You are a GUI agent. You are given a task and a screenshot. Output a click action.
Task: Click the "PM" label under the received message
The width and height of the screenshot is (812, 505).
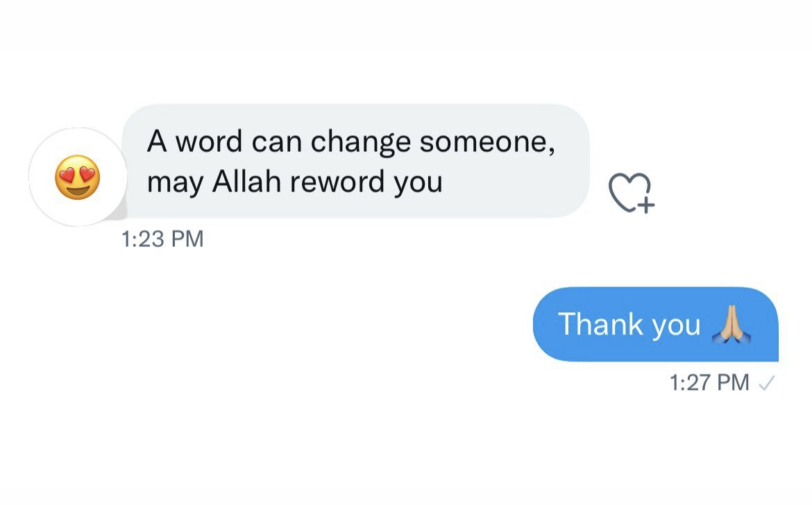coord(187,239)
